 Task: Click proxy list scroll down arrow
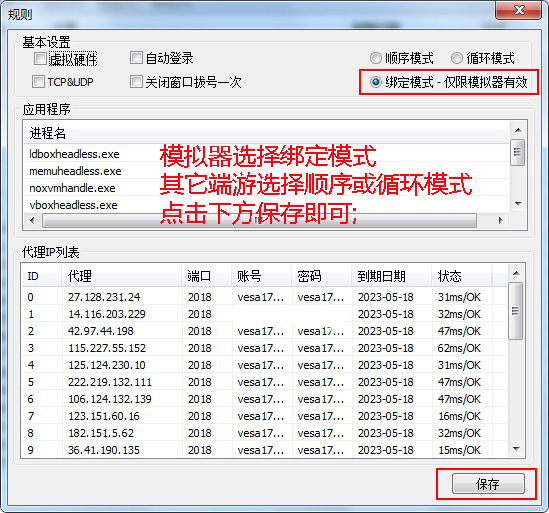click(516, 449)
